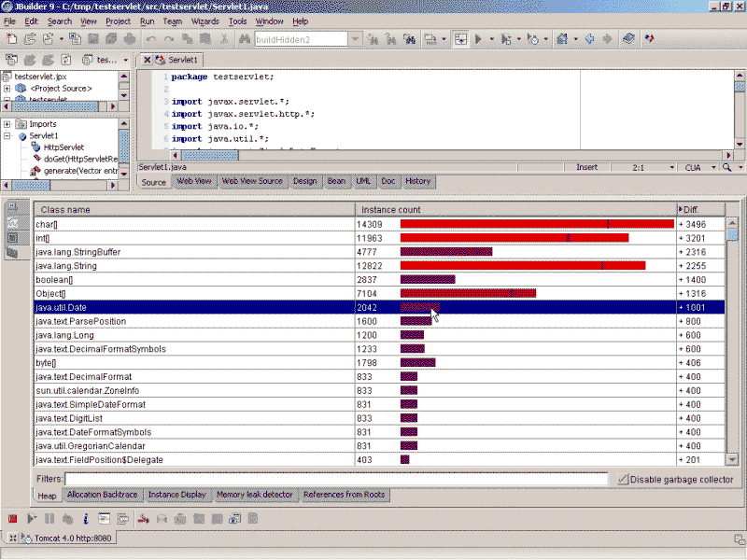
Task: Click the Back navigation arrow icon
Action: point(590,39)
